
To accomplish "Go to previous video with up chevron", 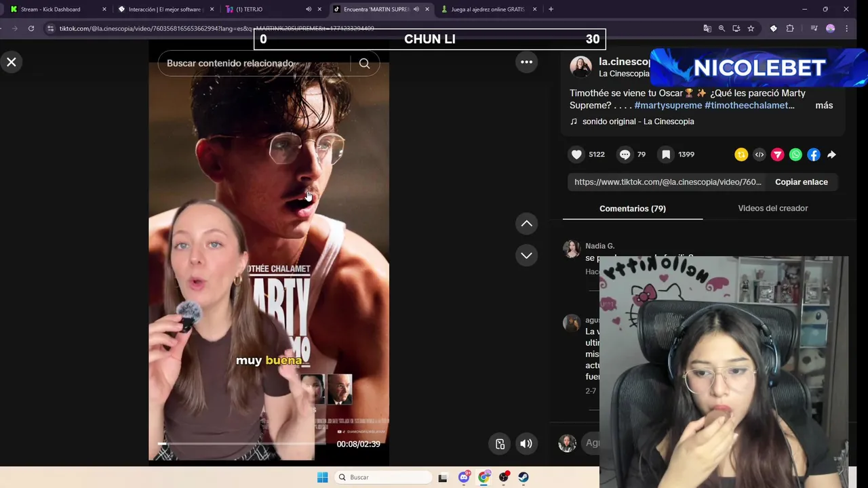I will point(527,224).
